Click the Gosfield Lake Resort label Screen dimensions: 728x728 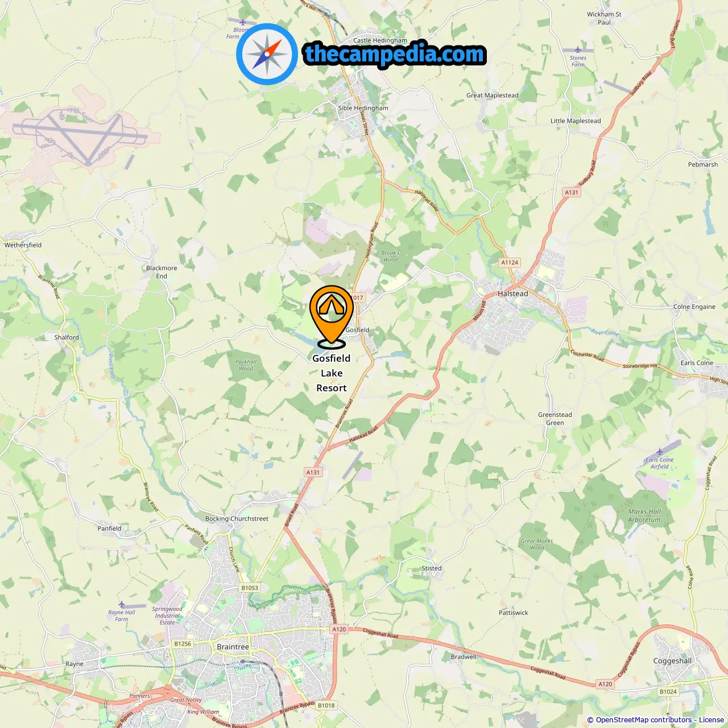[x=332, y=373]
